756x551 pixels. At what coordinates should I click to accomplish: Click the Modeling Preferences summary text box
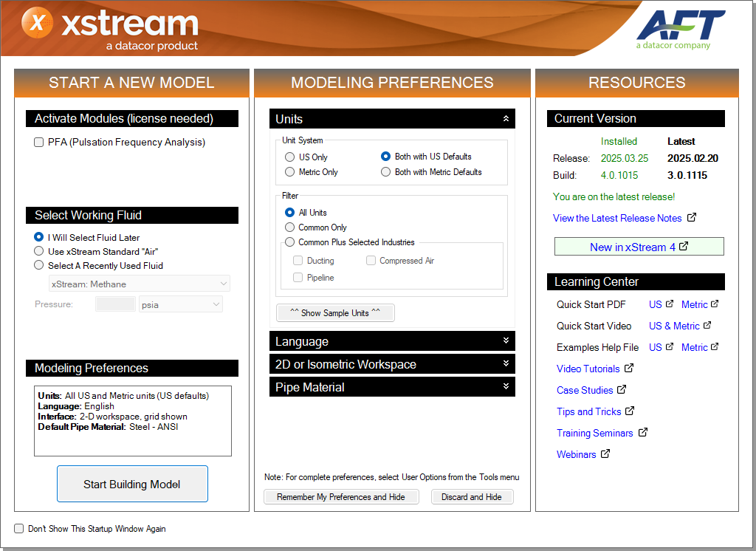click(133, 421)
